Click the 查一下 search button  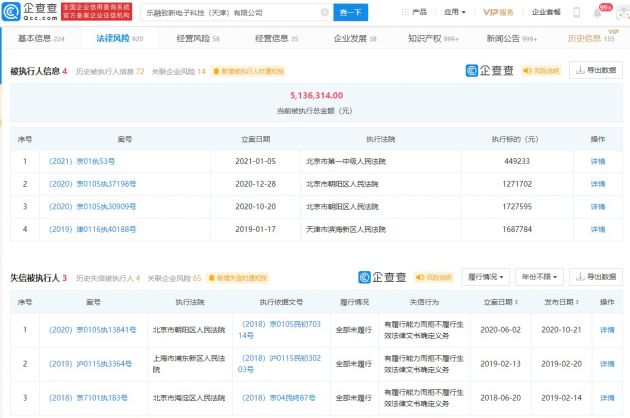pyautogui.click(x=350, y=12)
